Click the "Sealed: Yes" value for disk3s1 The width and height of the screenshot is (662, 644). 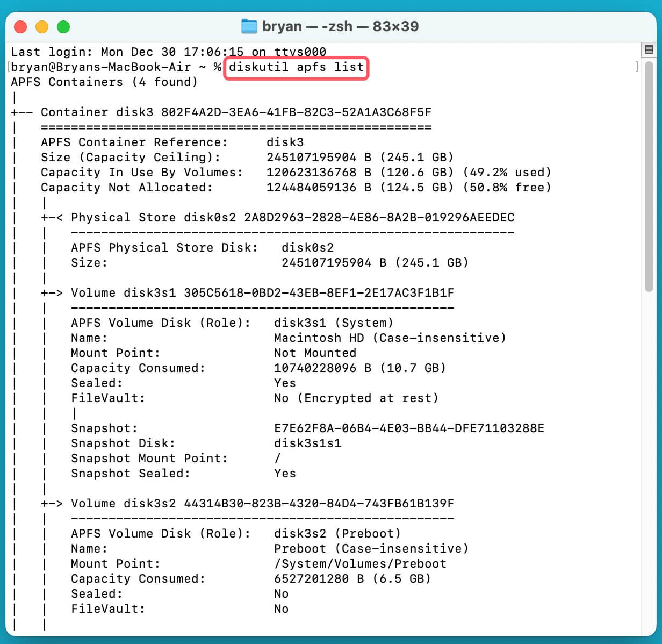285,383
